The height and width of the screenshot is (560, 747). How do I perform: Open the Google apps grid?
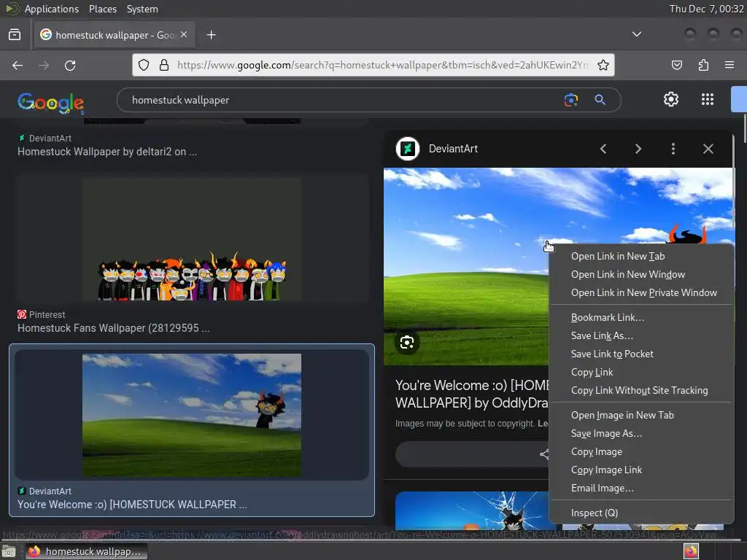(x=708, y=99)
